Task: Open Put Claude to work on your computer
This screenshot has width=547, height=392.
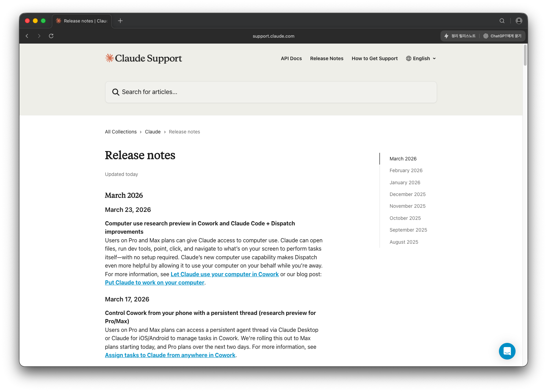Action: pyautogui.click(x=155, y=282)
